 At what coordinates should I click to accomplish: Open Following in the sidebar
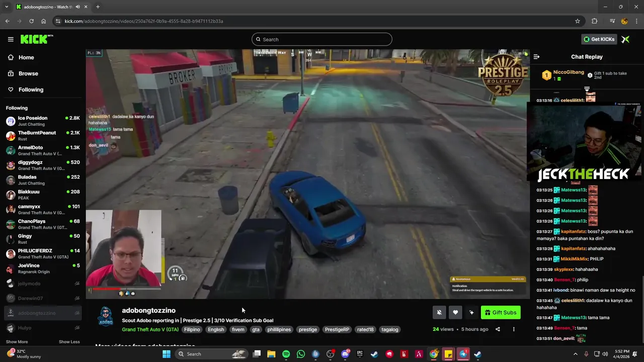(x=31, y=89)
